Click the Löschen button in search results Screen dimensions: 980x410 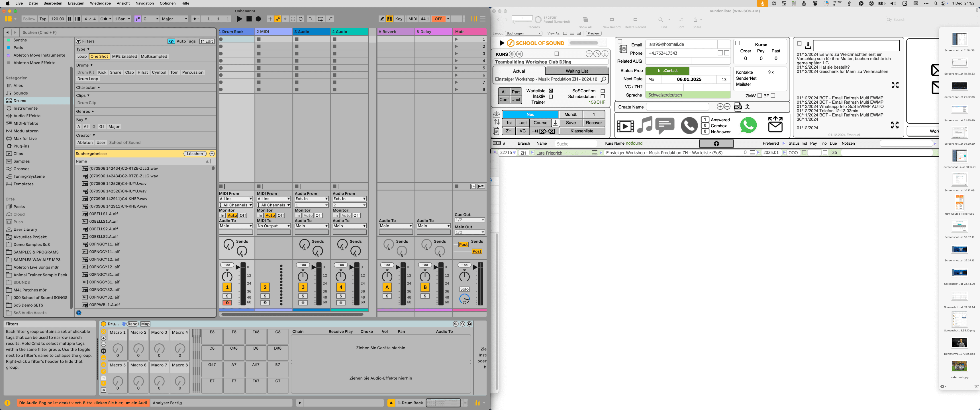pos(195,154)
